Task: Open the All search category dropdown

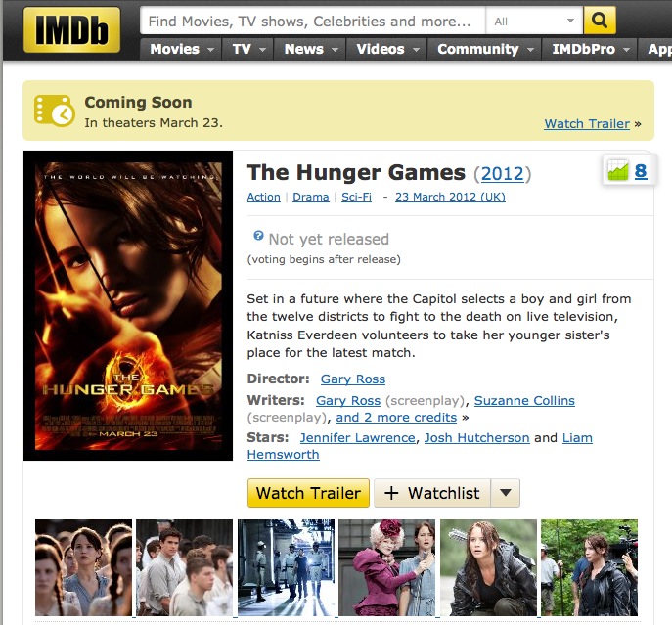Action: (534, 21)
